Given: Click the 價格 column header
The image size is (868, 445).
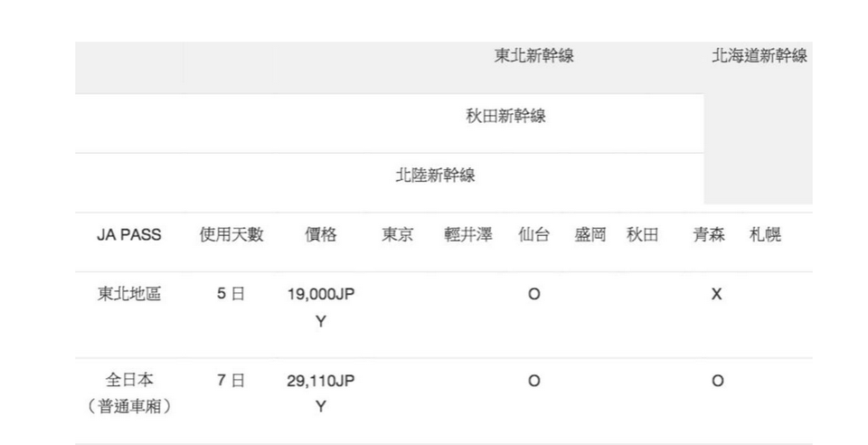Looking at the screenshot, I should pos(320,235).
